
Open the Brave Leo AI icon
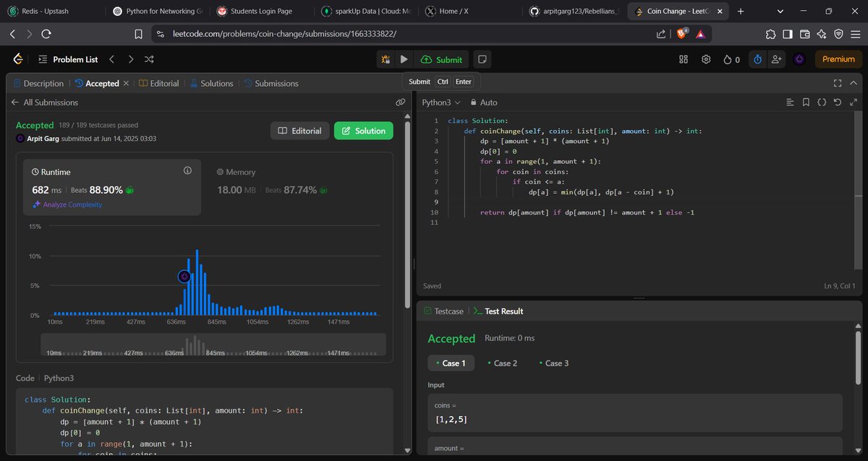click(822, 33)
